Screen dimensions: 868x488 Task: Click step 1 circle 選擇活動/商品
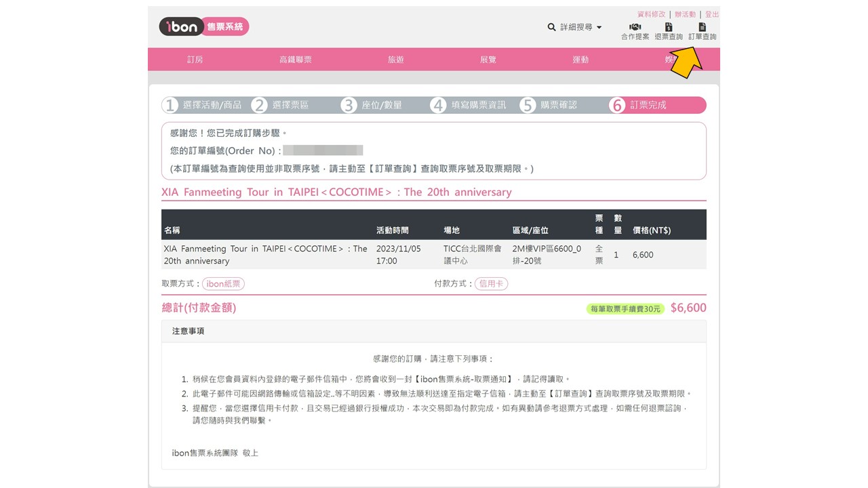tap(170, 105)
